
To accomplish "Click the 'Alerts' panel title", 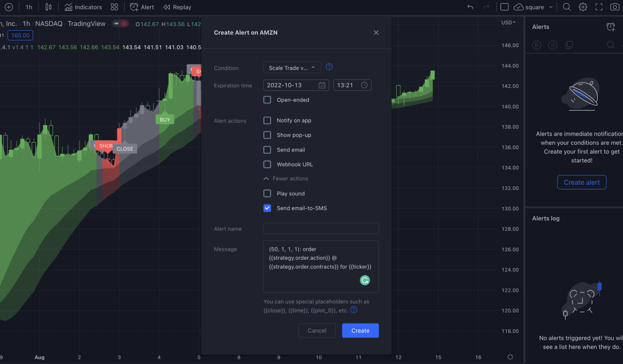I will point(540,27).
